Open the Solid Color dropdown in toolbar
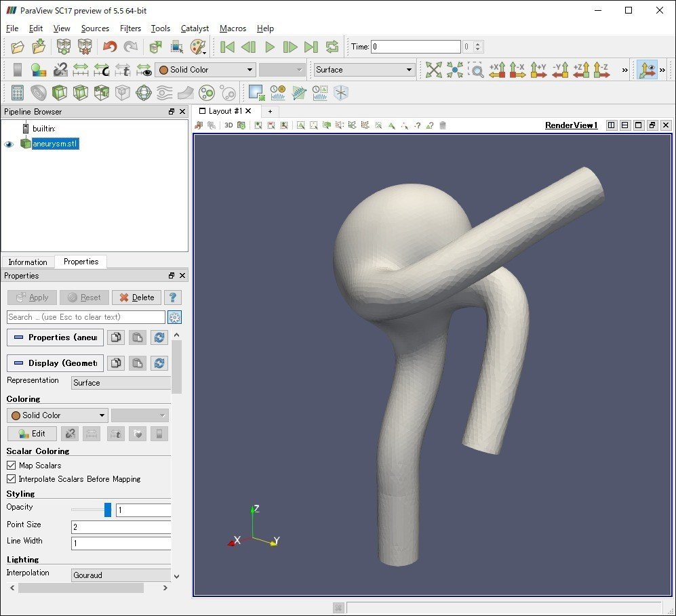This screenshot has width=676, height=616. [205, 70]
